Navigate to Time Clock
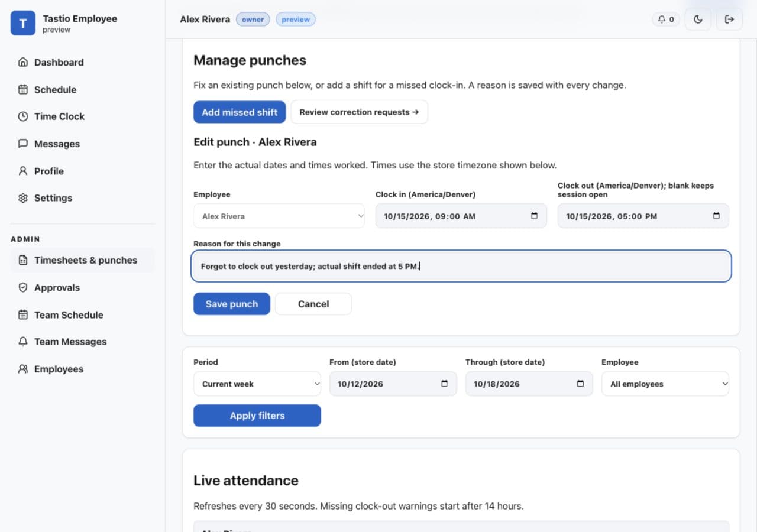 click(x=83, y=116)
